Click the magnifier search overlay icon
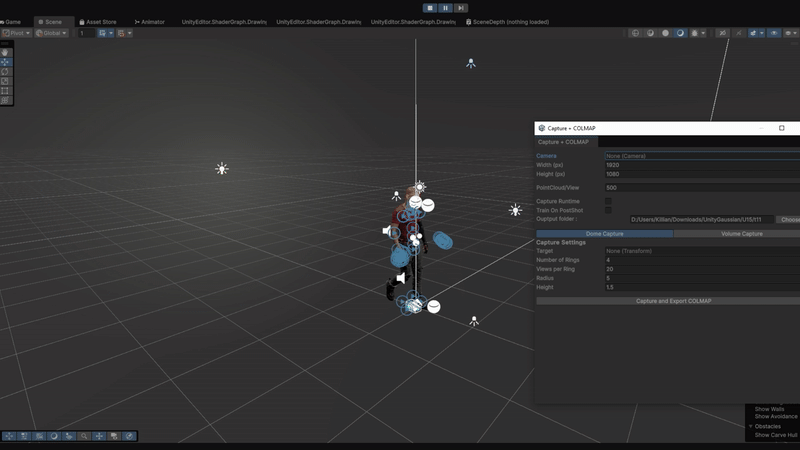This screenshot has height=450, width=800. tap(84, 436)
